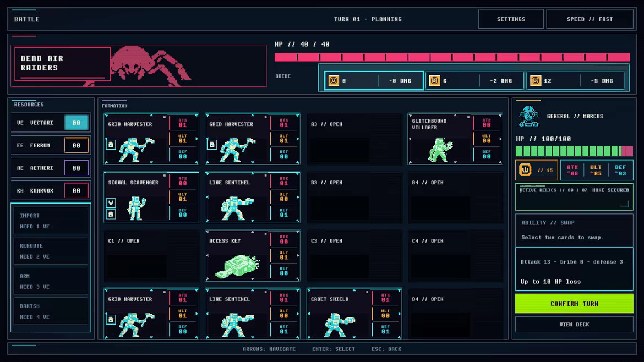Select the 6 bribe option (-2 DMG)
The image size is (644, 362).
pos(475,80)
